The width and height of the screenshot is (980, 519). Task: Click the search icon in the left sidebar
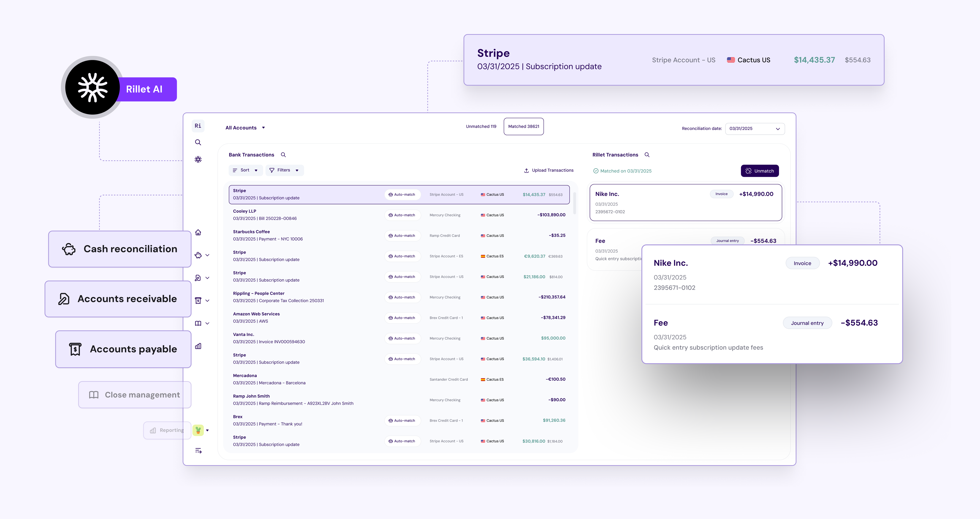coord(198,143)
